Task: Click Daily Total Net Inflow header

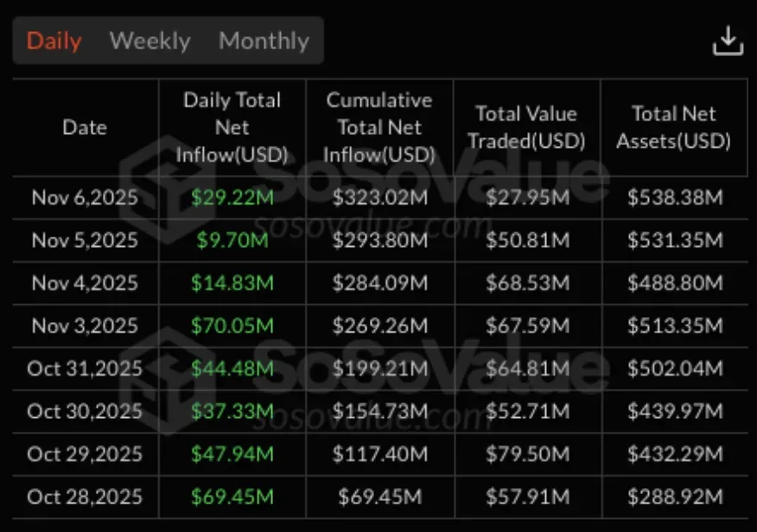Action: click(232, 128)
